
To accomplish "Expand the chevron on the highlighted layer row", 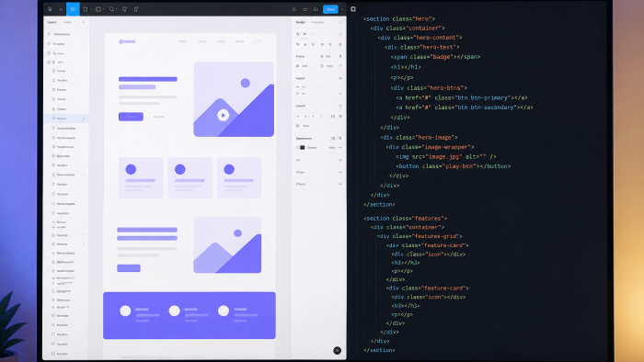I will coord(84,119).
